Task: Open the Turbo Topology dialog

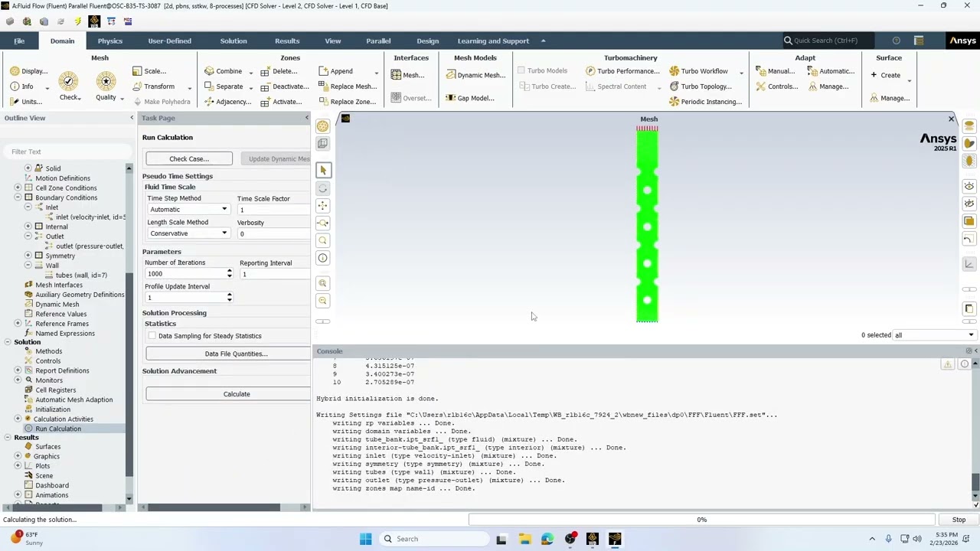Action: pyautogui.click(x=701, y=86)
